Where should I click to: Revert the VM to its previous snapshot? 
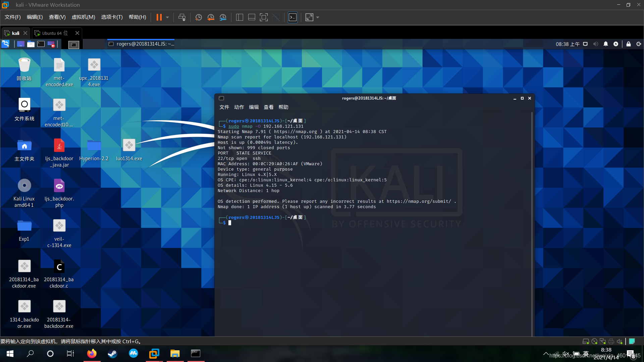211,17
